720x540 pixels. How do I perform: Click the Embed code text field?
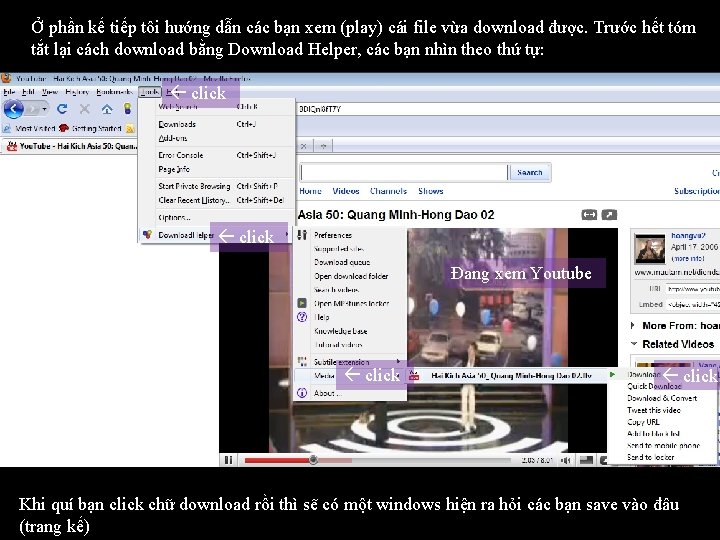693,304
